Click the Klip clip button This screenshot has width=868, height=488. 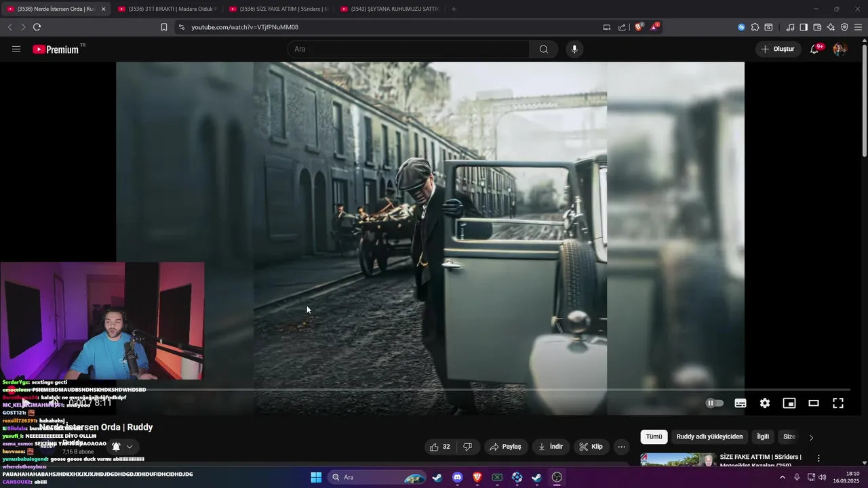(x=591, y=447)
